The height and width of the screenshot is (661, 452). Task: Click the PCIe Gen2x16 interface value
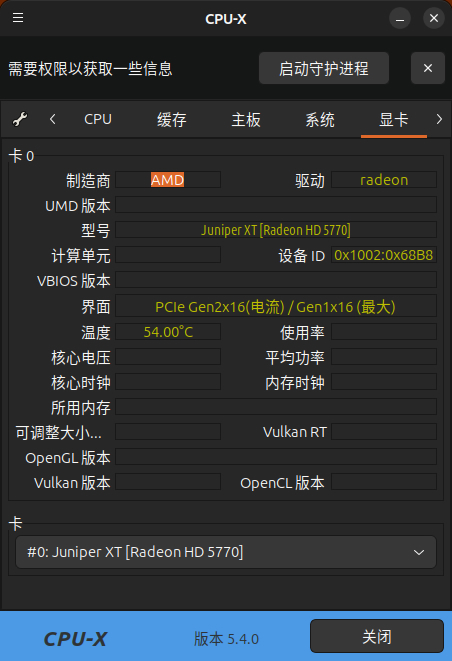click(276, 306)
